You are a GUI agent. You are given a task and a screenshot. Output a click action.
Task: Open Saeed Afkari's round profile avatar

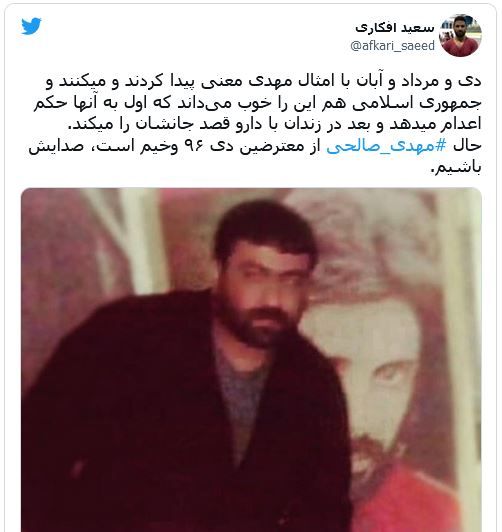pyautogui.click(x=460, y=35)
